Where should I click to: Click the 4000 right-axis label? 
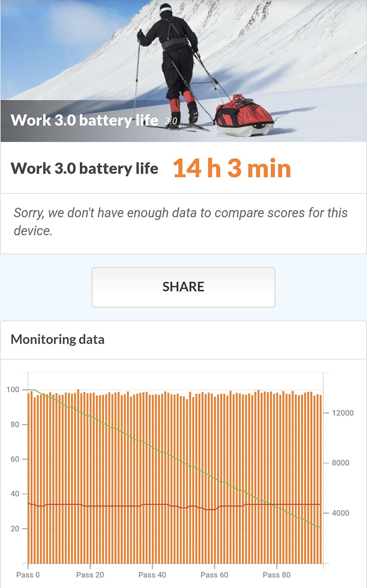click(340, 513)
